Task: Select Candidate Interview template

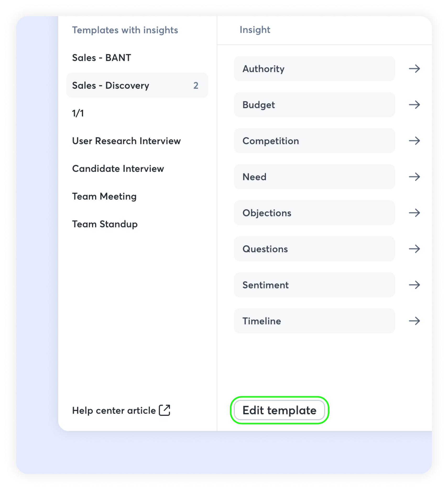Action: tap(118, 169)
